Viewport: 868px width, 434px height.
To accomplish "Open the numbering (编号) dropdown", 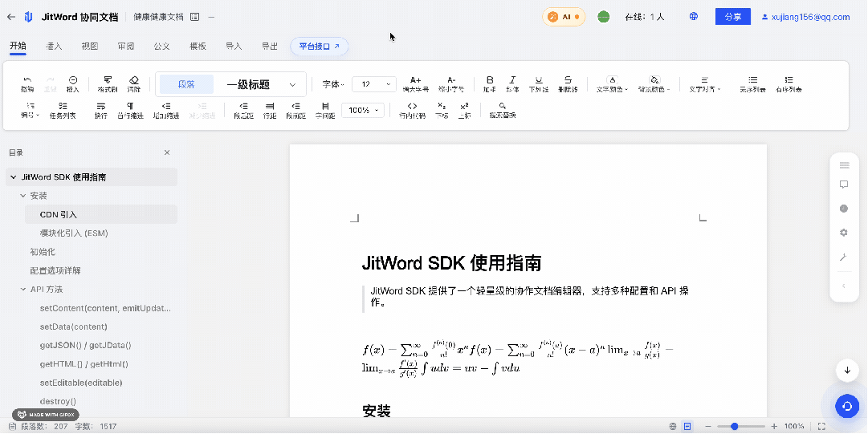I will pyautogui.click(x=30, y=110).
